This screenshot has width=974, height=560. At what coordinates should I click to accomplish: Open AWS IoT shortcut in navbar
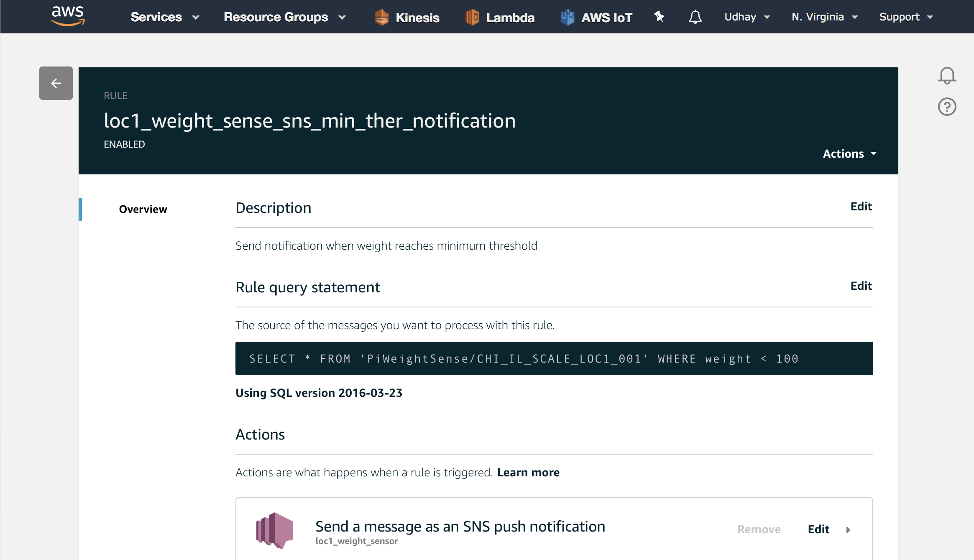point(596,17)
